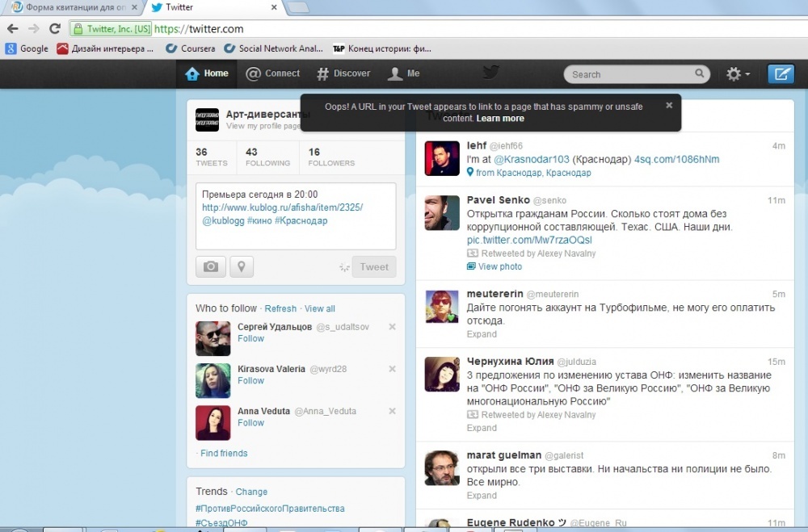Click the location pin icon button
Image resolution: width=808 pixels, height=532 pixels.
[x=241, y=266]
